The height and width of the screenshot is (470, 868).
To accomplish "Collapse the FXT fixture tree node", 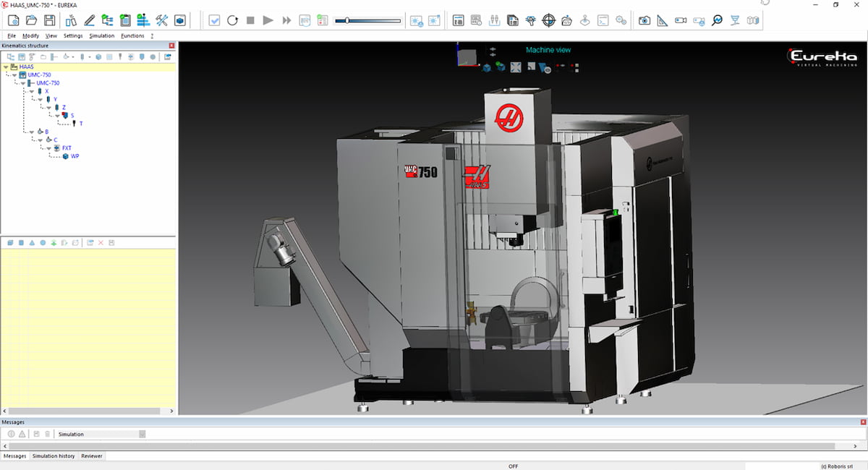I will pos(48,148).
